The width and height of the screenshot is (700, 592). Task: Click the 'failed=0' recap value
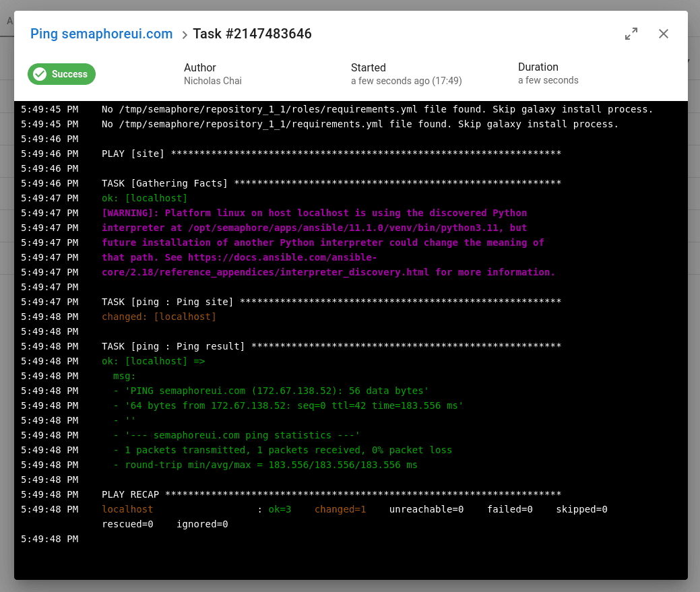(510, 509)
